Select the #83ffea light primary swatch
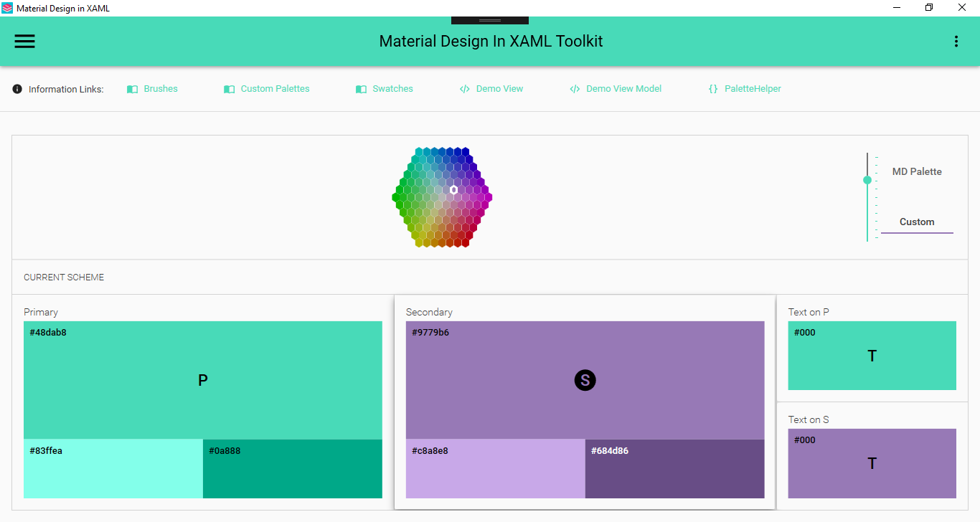980x522 pixels. pyautogui.click(x=113, y=469)
